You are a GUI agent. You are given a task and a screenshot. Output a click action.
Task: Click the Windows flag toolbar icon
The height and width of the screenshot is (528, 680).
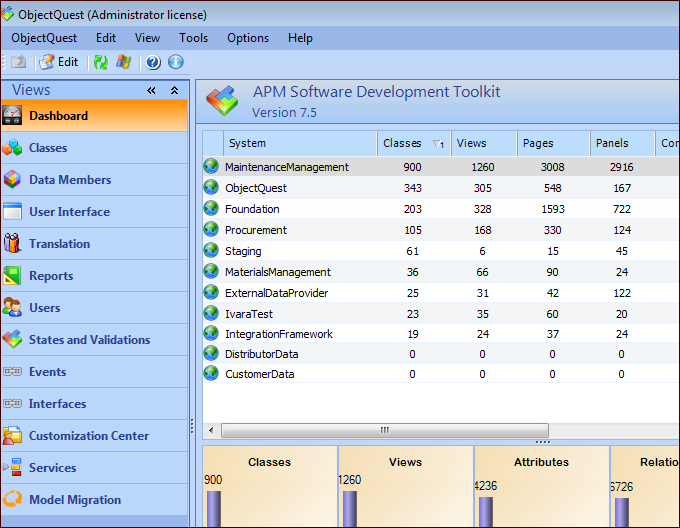(x=124, y=62)
